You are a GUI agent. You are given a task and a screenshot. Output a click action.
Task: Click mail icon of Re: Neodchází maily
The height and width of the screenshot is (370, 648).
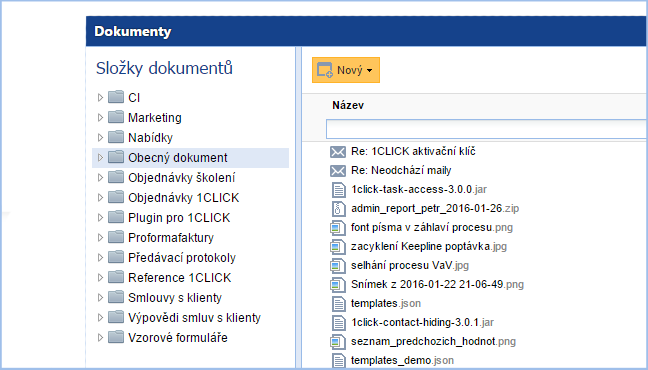point(338,171)
